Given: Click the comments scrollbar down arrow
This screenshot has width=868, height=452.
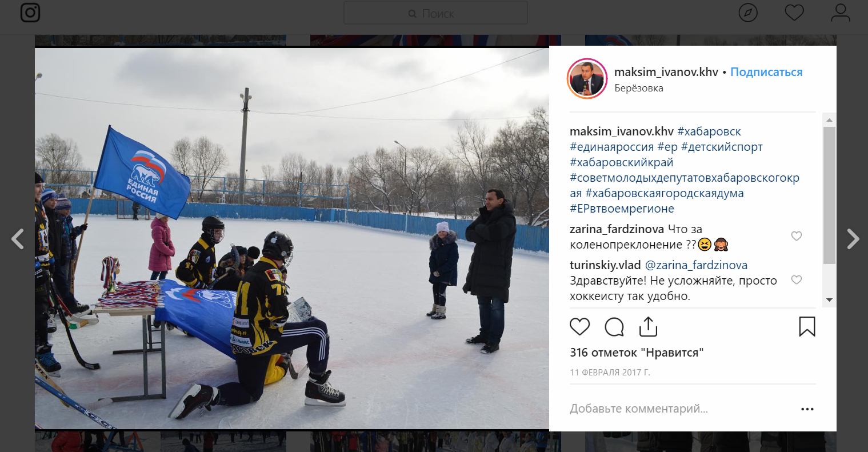Looking at the screenshot, I should [829, 300].
